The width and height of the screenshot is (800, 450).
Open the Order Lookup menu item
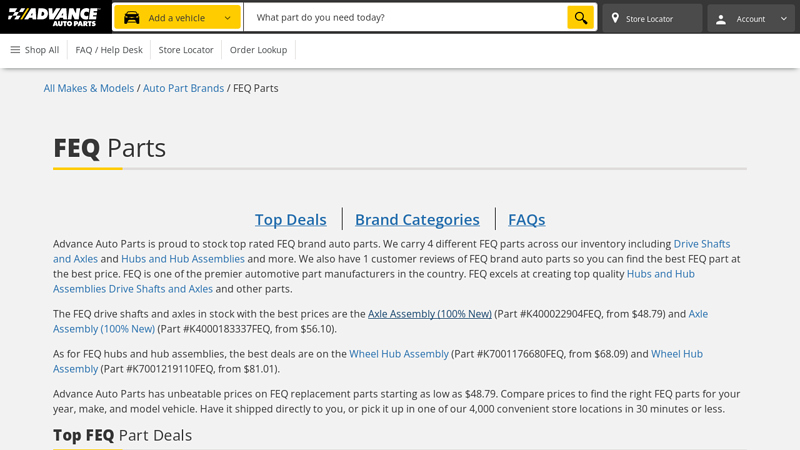(258, 50)
